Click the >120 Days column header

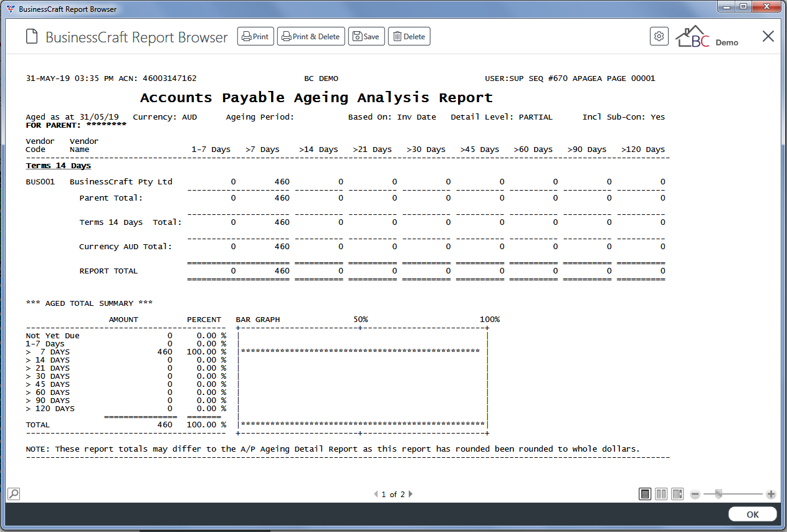tap(643, 150)
